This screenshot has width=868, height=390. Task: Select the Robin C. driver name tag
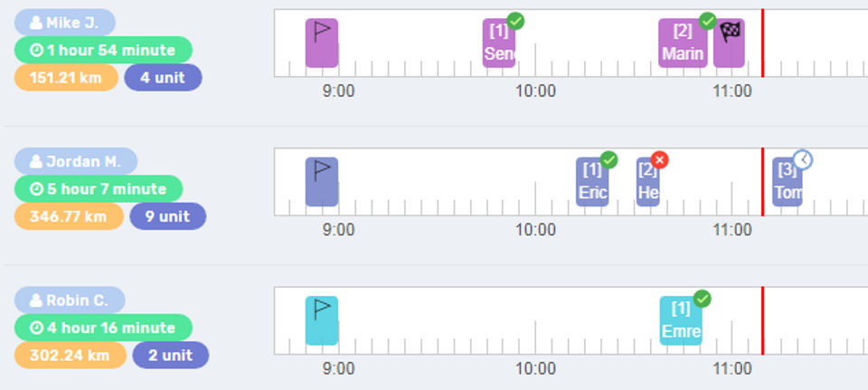70,300
